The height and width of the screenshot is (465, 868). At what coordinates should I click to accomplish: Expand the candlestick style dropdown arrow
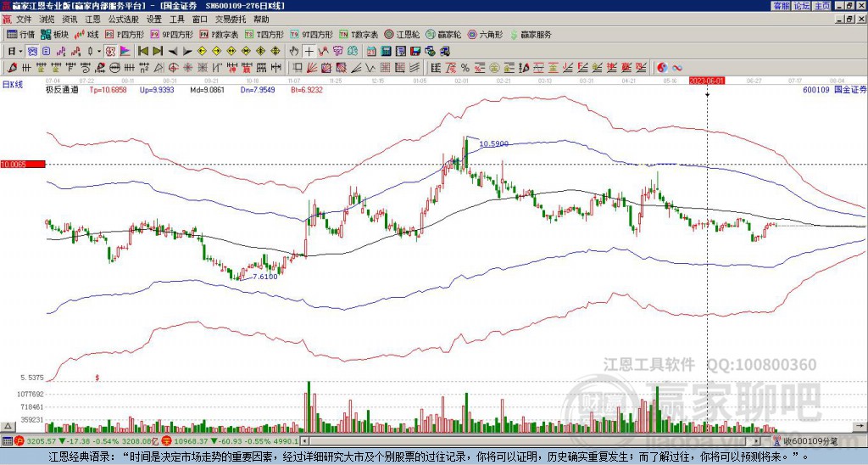click(99, 51)
